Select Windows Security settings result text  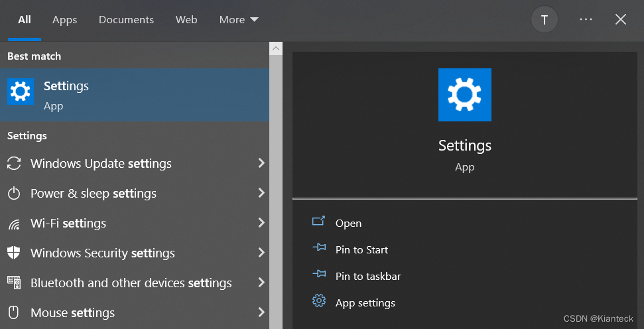(103, 253)
